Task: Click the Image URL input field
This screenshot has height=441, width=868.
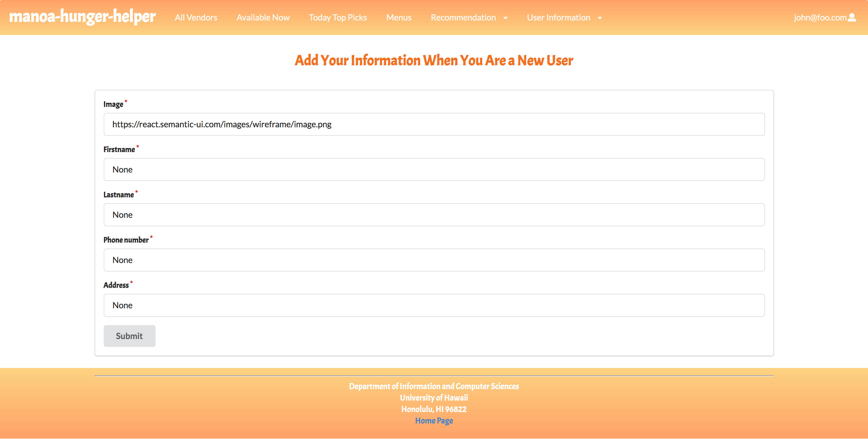Action: [x=434, y=124]
